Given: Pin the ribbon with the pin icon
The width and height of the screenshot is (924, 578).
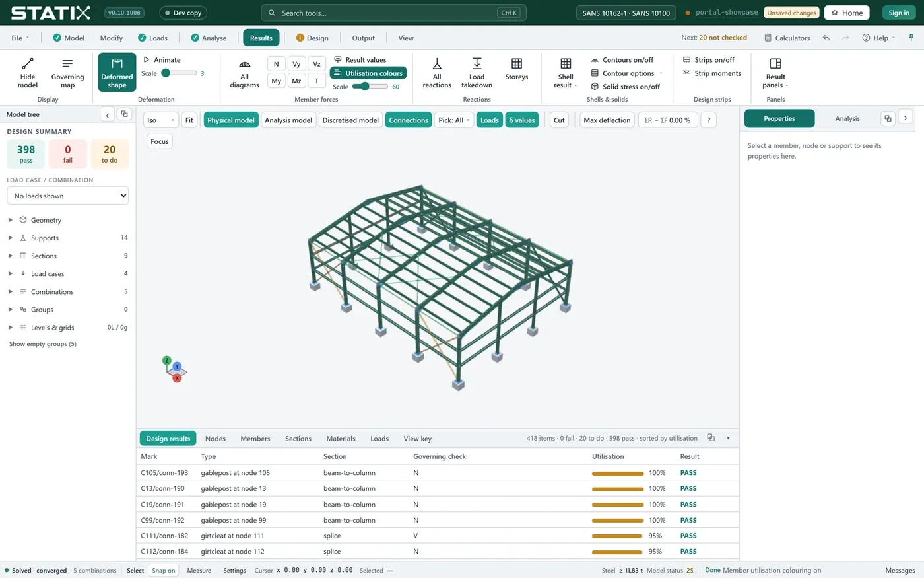Looking at the screenshot, I should (911, 38).
